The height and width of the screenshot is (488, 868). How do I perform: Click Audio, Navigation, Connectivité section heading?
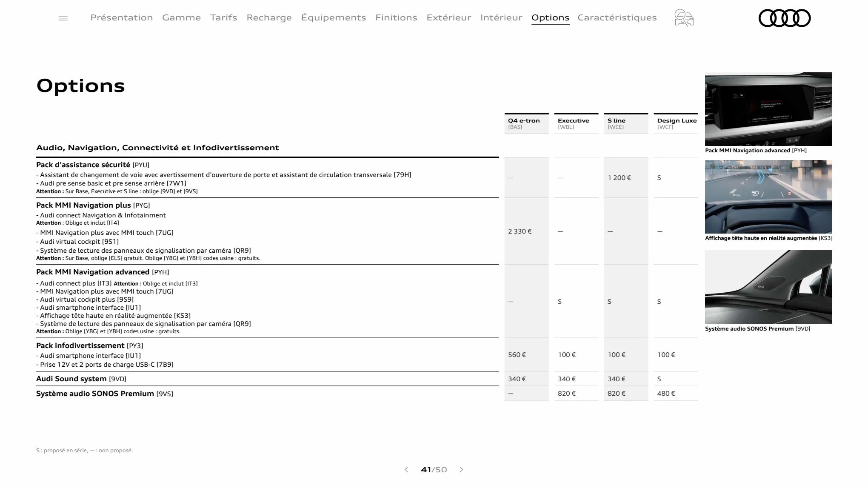(x=157, y=148)
